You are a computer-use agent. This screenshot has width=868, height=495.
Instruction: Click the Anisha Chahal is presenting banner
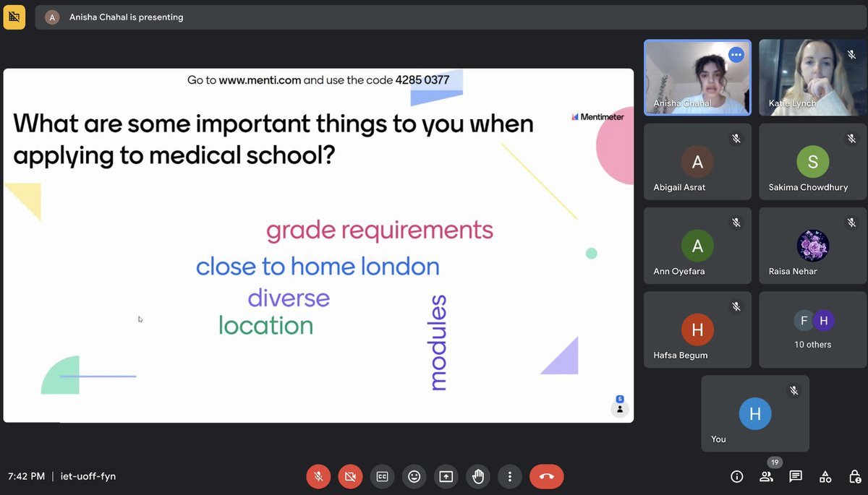coord(451,17)
